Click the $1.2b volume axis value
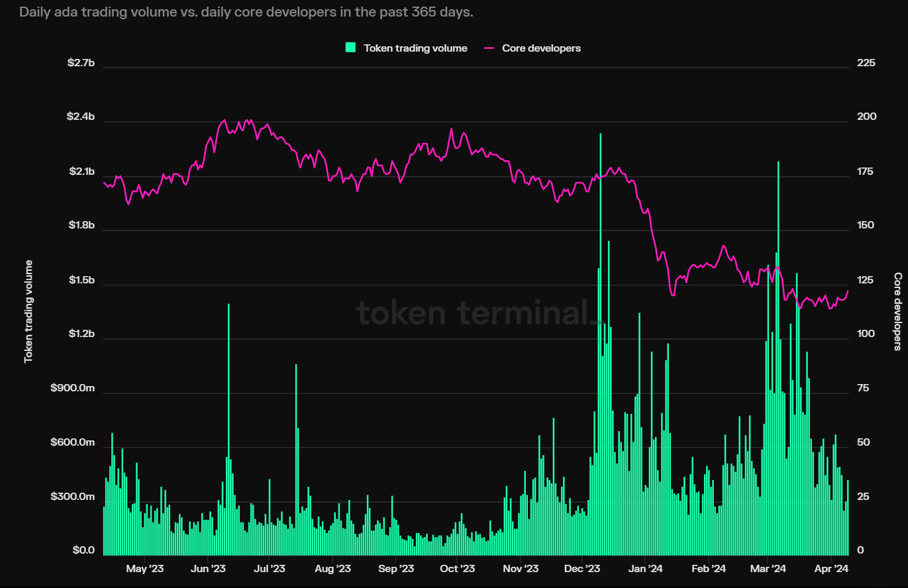 coord(81,334)
